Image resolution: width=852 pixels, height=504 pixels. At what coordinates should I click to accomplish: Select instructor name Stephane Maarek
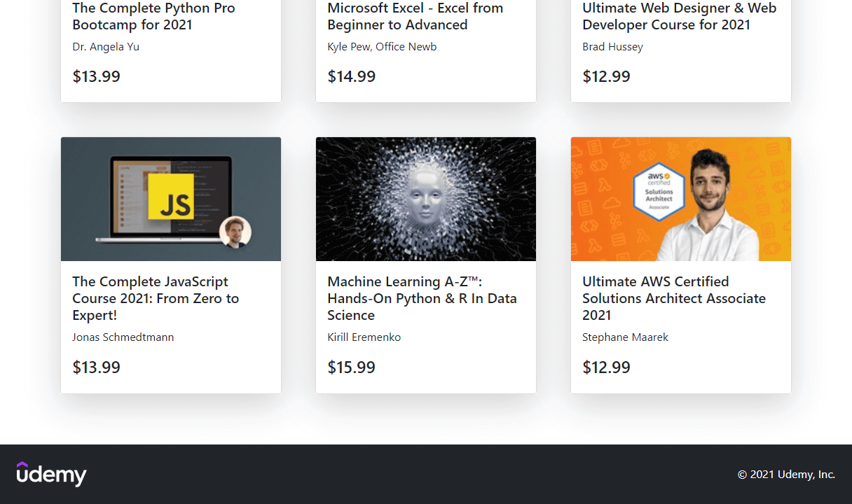(625, 337)
